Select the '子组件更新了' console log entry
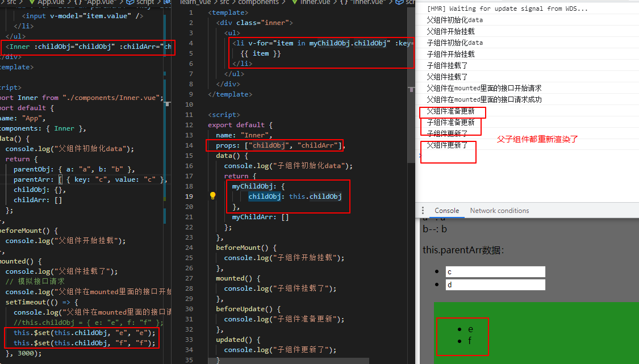This screenshot has height=364, width=639. click(447, 133)
